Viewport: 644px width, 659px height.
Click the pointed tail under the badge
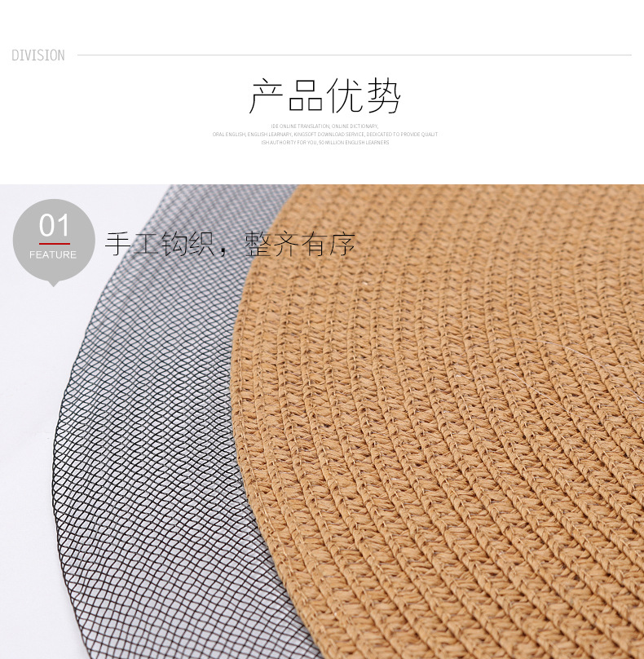pos(53,283)
